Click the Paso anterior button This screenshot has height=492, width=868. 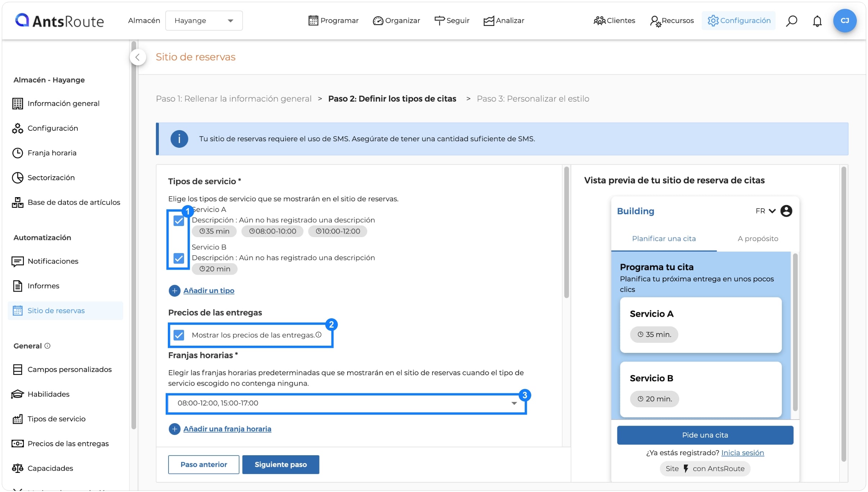click(x=203, y=465)
